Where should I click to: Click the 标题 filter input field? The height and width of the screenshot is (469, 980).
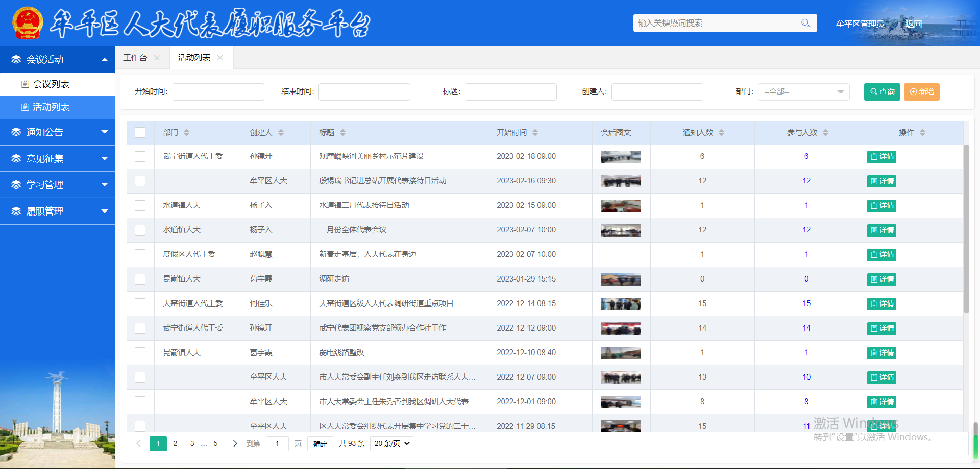510,92
